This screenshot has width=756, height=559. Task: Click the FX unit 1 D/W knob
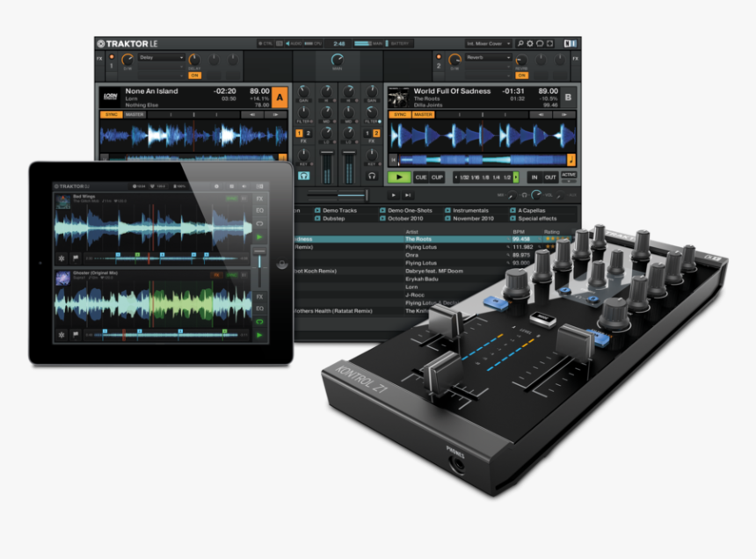(127, 60)
